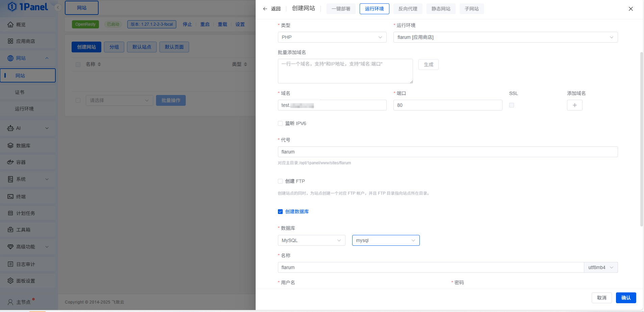This screenshot has width=644, height=312.
Task: Switch to the 静态网站 tab
Action: (x=441, y=9)
